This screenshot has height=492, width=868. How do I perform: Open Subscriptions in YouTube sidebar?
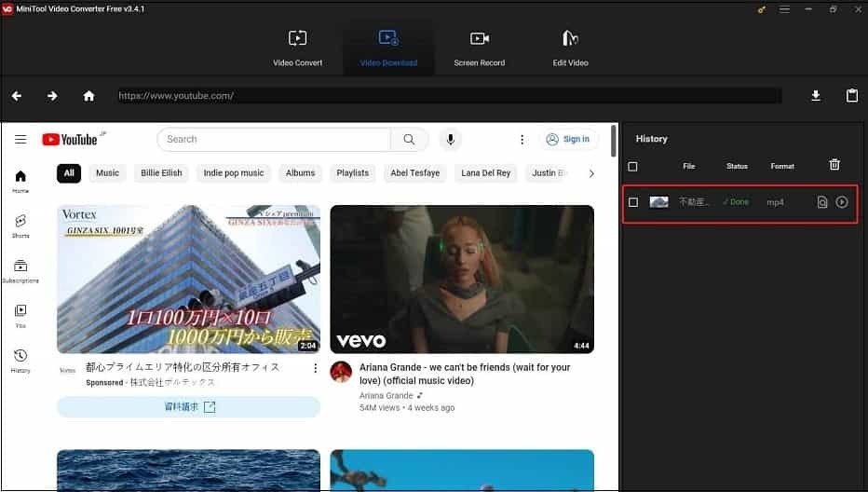20,271
